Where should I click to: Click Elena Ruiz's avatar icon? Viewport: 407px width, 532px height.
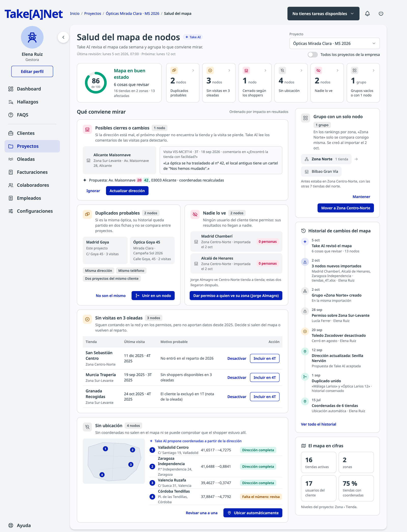(32, 37)
